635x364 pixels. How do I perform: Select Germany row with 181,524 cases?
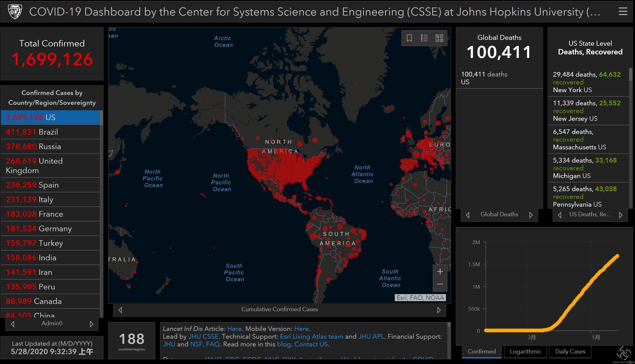[x=50, y=228]
